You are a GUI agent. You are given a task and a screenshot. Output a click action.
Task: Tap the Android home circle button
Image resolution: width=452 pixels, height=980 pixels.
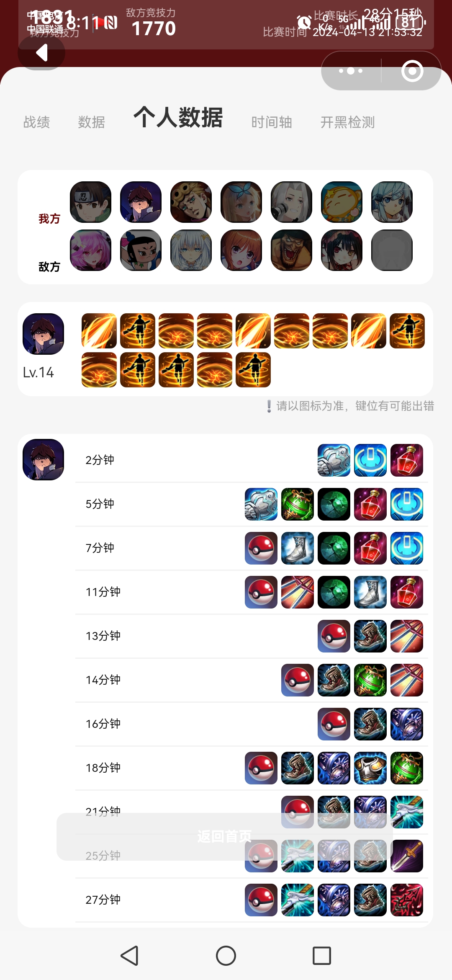(226, 956)
